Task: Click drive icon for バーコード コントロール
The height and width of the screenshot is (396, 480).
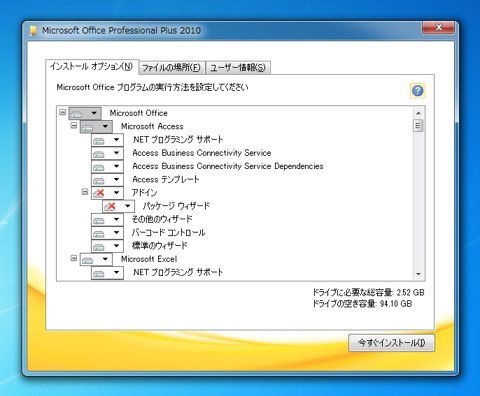Action: pos(99,233)
